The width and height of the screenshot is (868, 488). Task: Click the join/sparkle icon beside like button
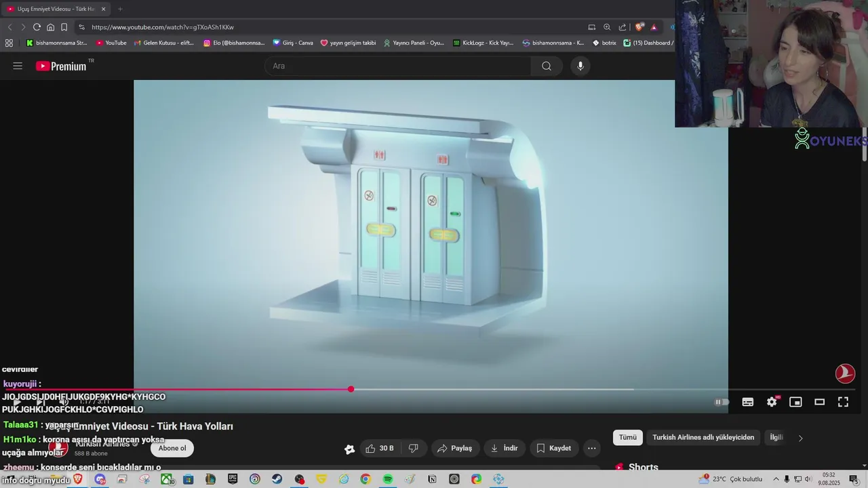pyautogui.click(x=349, y=449)
